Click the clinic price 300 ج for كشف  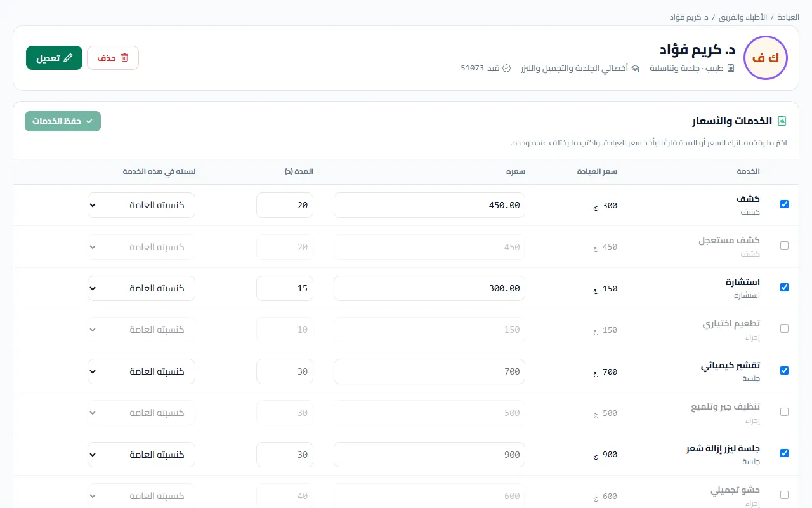tap(605, 206)
